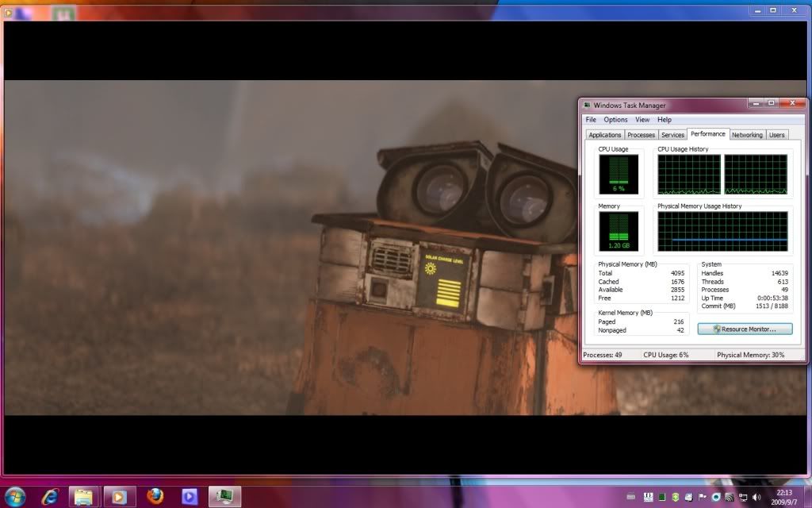This screenshot has width=812, height=508.
Task: Open Windows Explorer folder icon in taskbar
Action: (84, 497)
